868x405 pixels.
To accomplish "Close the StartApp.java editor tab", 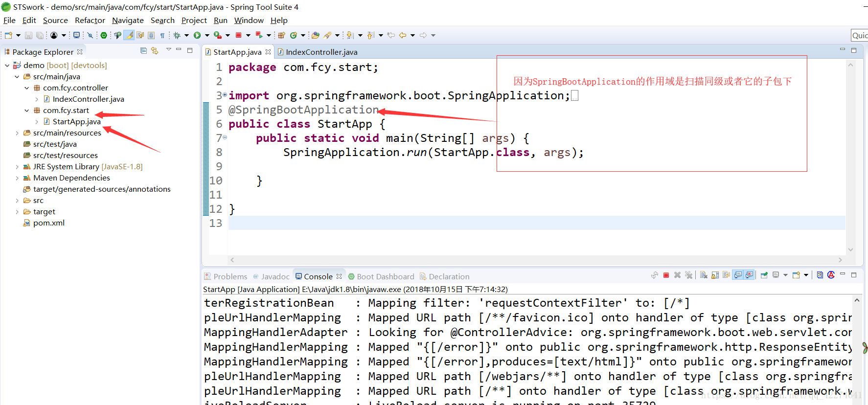I will (x=268, y=52).
